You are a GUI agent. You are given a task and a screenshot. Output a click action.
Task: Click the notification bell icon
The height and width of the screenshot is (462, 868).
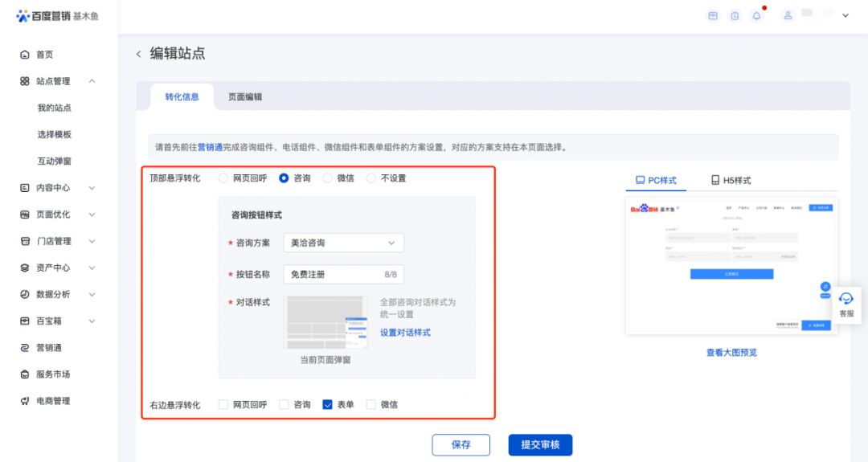[x=756, y=16]
